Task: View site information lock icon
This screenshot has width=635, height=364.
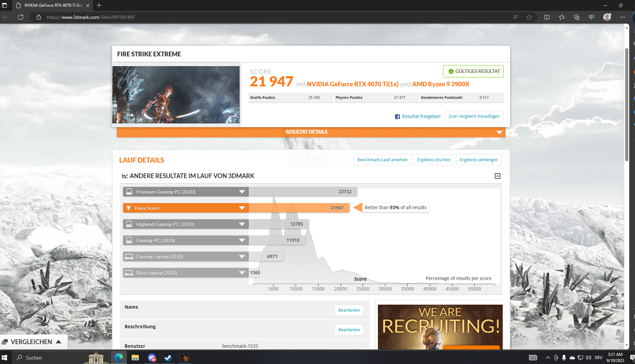Action: (x=39, y=17)
